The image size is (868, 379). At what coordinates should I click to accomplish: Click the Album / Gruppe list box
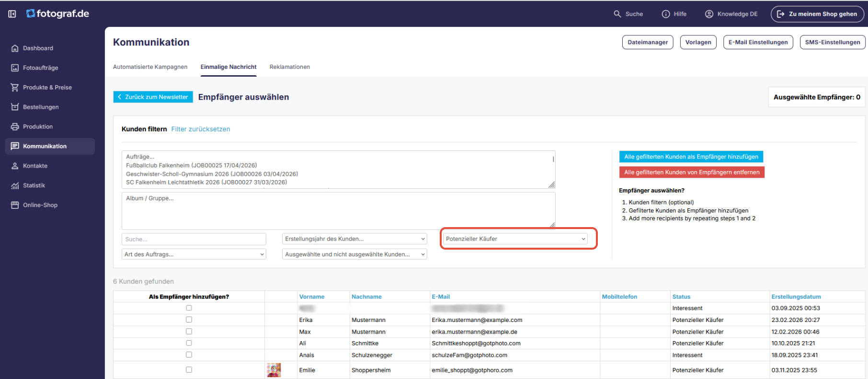pyautogui.click(x=338, y=211)
